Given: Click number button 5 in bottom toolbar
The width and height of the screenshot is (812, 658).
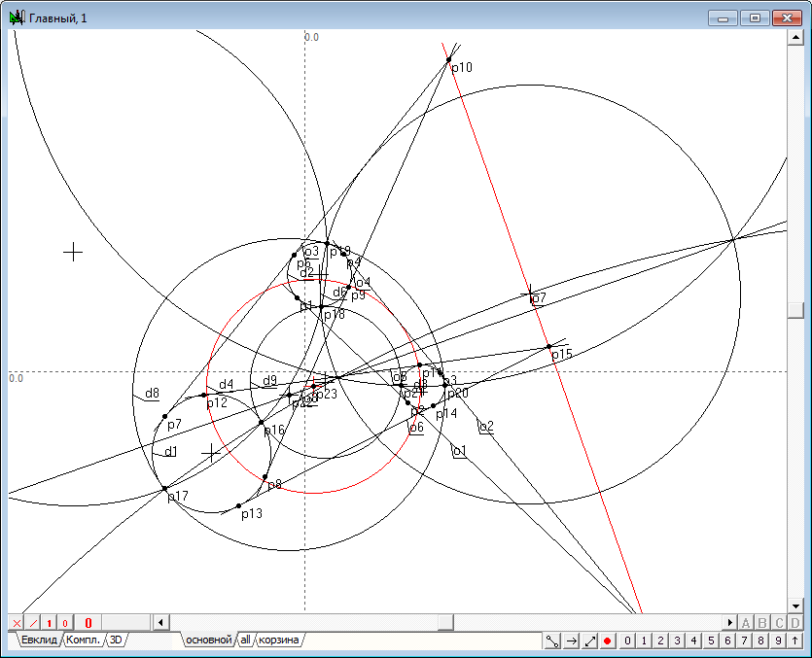Looking at the screenshot, I should 711,641.
